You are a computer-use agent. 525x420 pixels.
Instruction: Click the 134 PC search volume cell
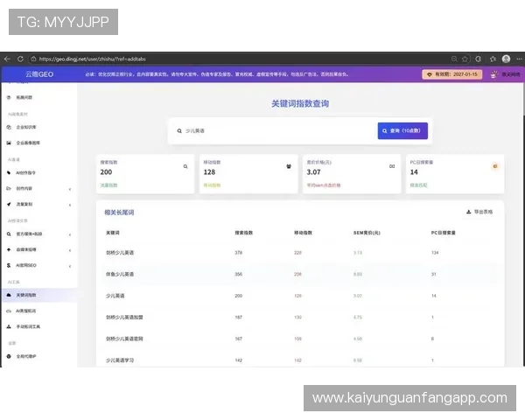[x=435, y=253]
